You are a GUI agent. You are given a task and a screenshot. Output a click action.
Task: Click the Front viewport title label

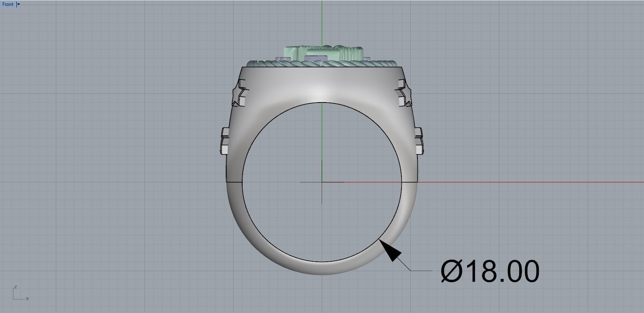[x=8, y=4]
